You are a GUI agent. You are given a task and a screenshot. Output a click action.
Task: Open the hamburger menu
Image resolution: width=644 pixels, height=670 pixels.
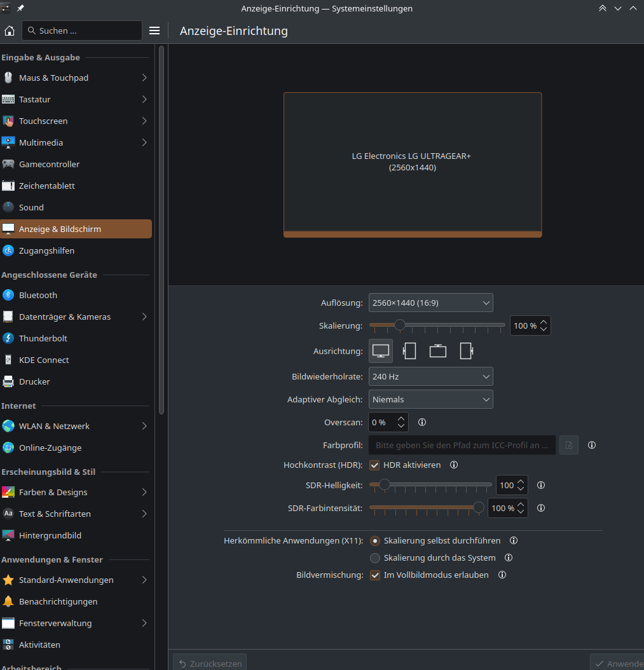point(154,31)
